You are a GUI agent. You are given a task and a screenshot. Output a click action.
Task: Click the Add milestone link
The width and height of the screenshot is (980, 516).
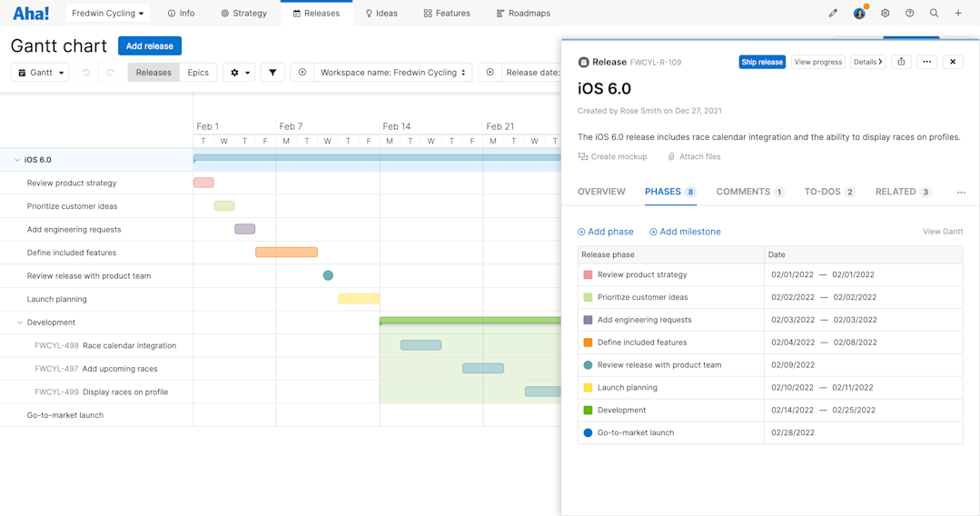click(x=685, y=232)
